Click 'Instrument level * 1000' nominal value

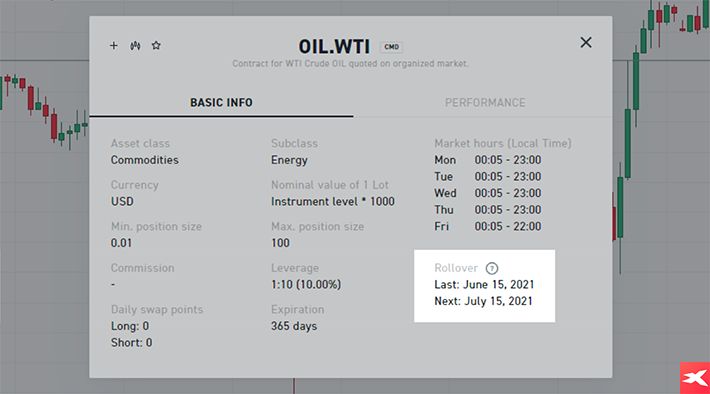click(333, 202)
